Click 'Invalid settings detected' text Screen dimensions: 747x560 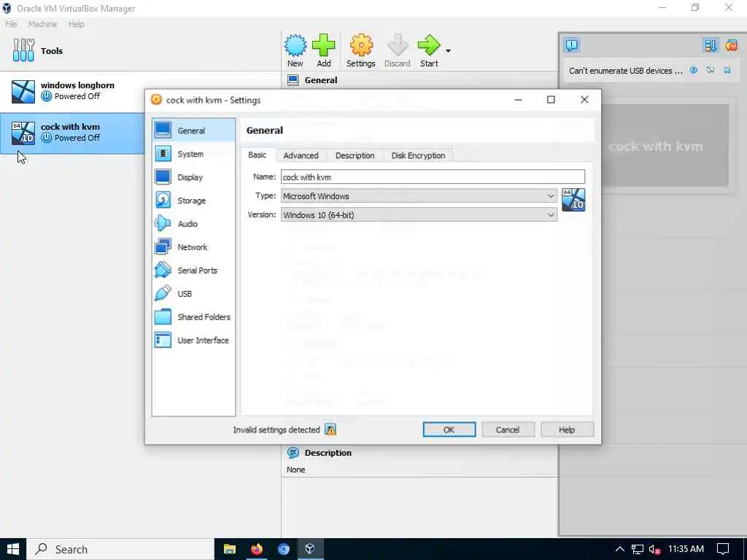coord(276,429)
